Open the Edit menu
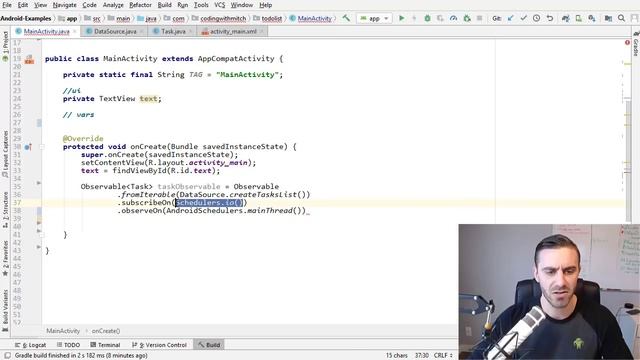This screenshot has width=640, height=360. 23,5
